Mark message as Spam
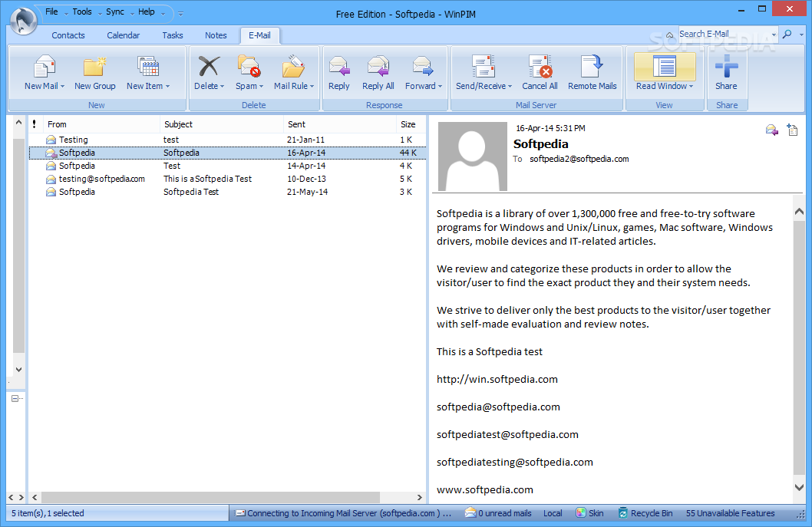The width and height of the screenshot is (812, 527). 249,66
